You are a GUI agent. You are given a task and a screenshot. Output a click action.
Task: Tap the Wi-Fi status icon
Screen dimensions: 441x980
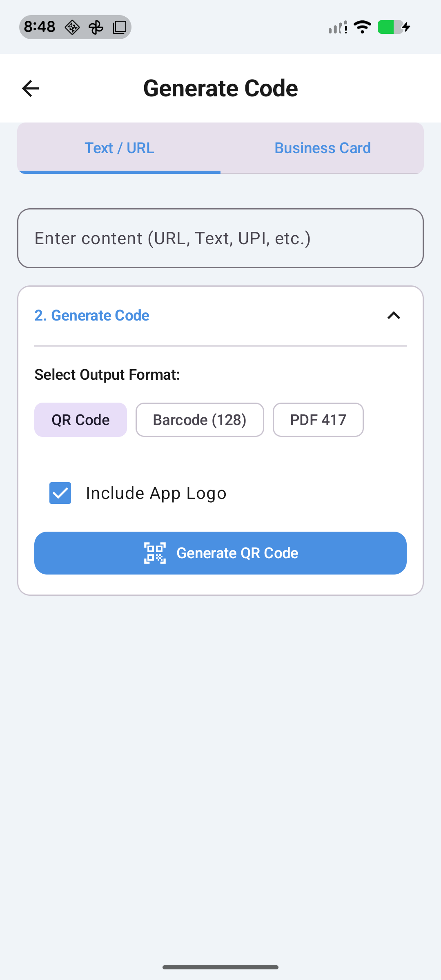pyautogui.click(x=362, y=27)
